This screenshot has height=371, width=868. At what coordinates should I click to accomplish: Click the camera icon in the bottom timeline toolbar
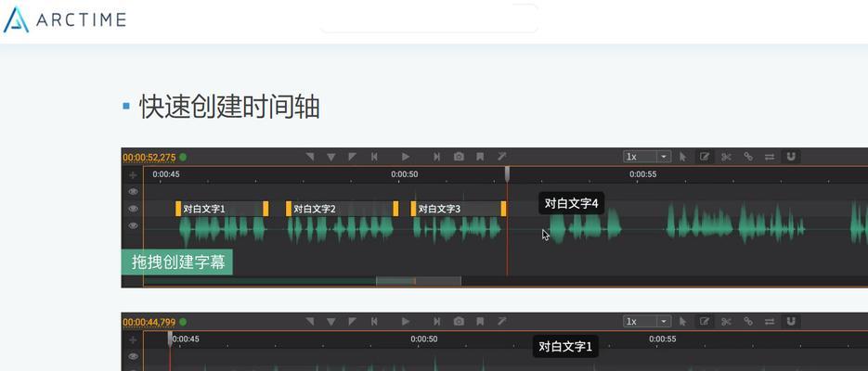click(x=459, y=321)
